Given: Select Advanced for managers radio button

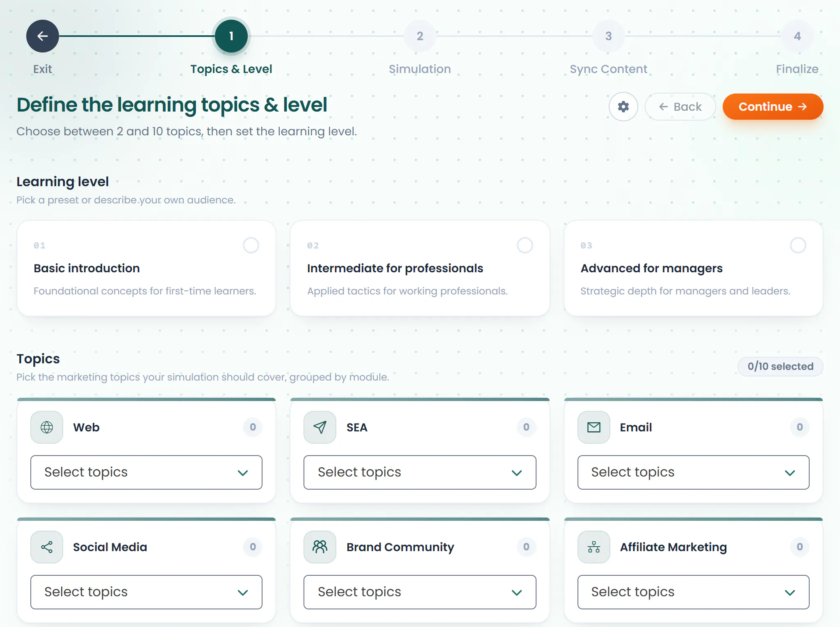Looking at the screenshot, I should coord(798,245).
